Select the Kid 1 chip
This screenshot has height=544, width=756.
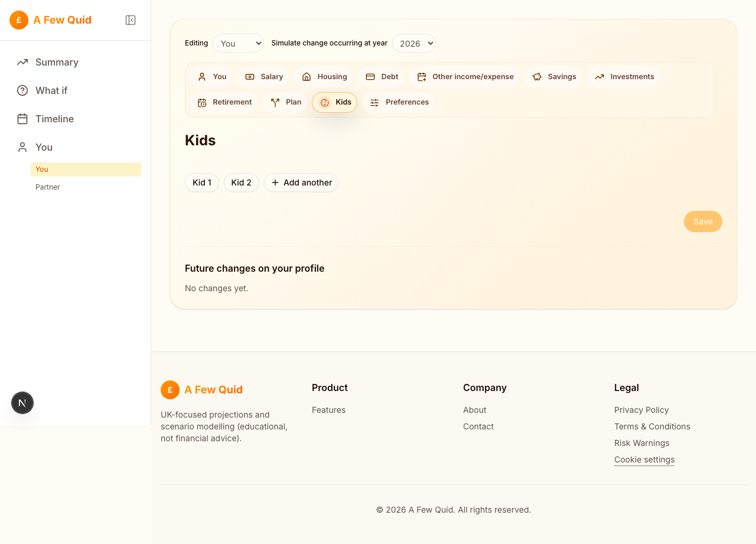tap(202, 183)
